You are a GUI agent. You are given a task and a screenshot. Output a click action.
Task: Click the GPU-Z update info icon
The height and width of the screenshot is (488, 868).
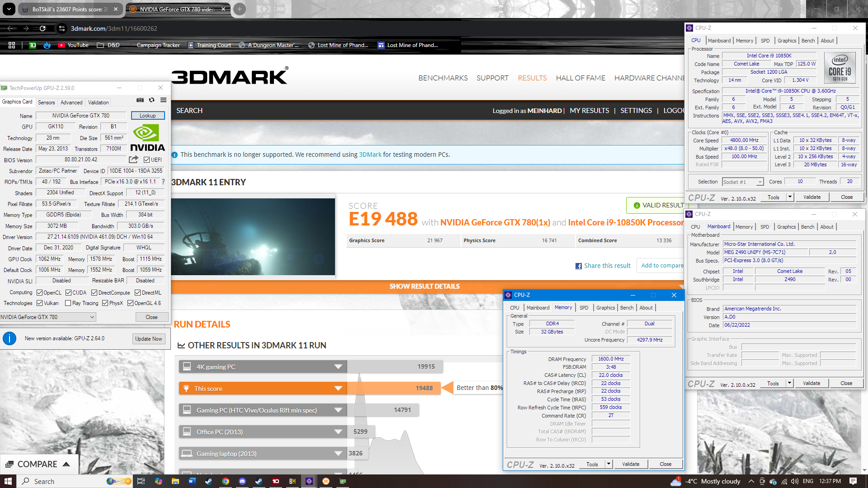coord(9,338)
